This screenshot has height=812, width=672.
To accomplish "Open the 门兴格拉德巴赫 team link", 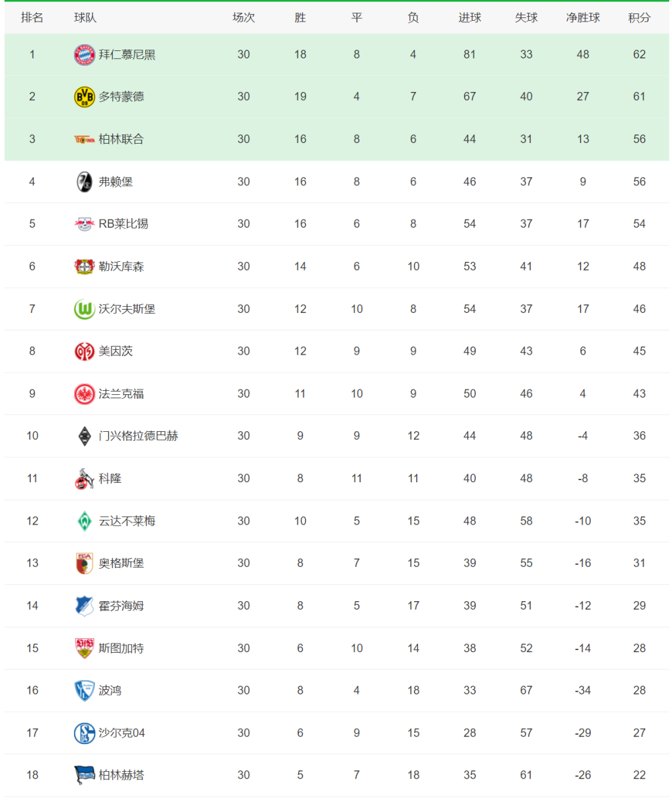I will 138,436.
